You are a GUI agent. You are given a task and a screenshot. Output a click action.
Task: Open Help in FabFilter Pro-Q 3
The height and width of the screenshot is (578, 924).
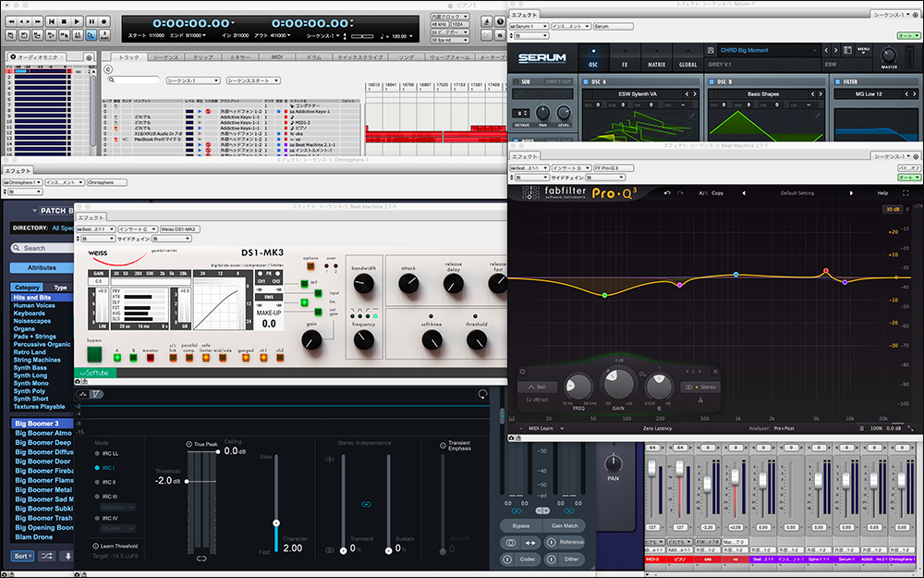point(882,193)
